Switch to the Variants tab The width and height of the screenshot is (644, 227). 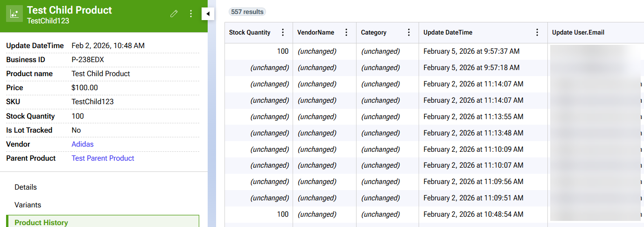pos(28,205)
